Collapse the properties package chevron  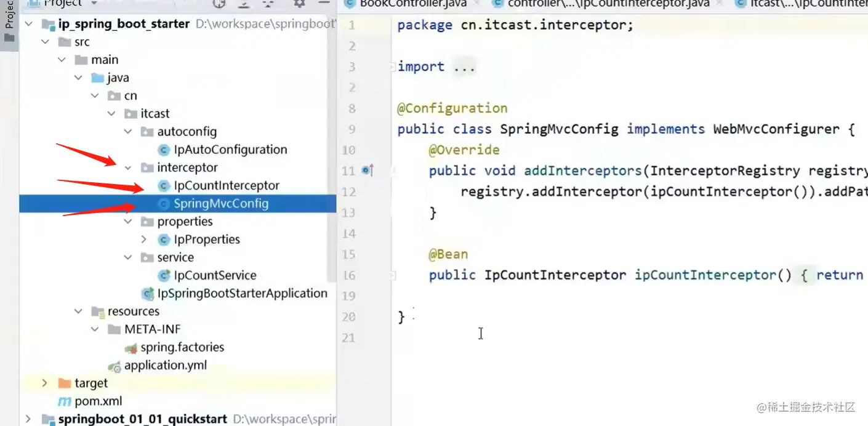click(x=128, y=221)
